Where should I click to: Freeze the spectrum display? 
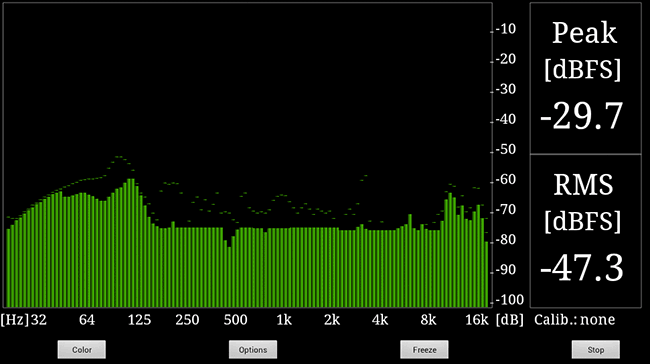coord(424,349)
